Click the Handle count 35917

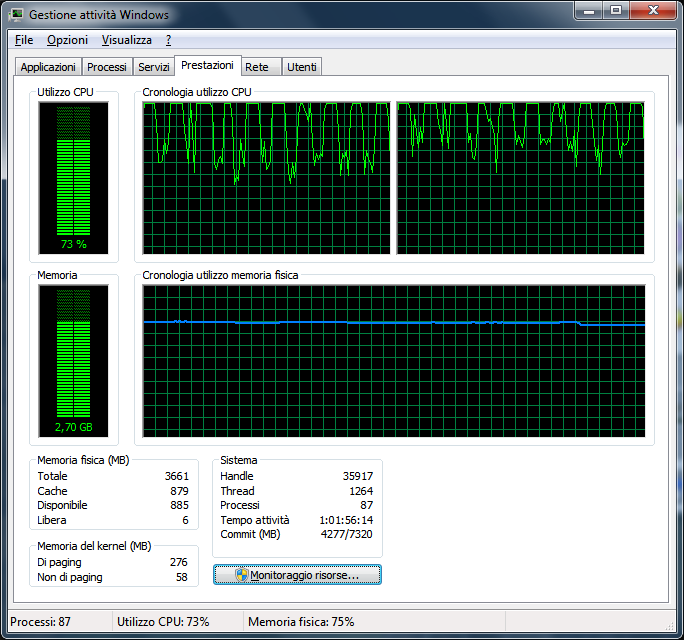point(358,476)
